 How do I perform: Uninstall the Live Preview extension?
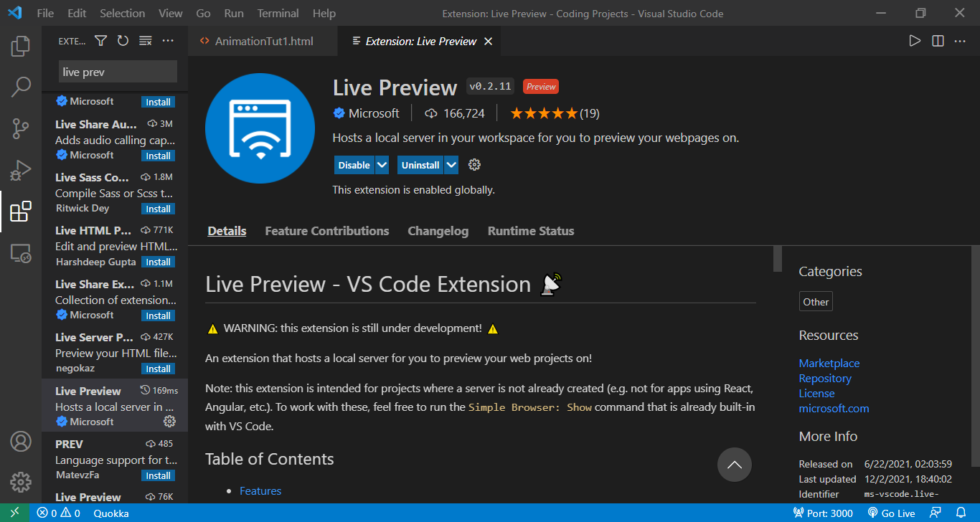420,165
